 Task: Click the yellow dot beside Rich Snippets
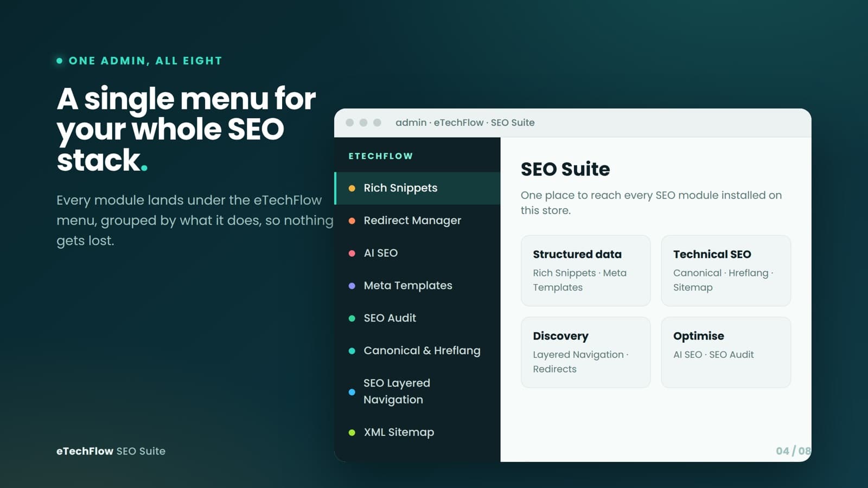coord(352,188)
